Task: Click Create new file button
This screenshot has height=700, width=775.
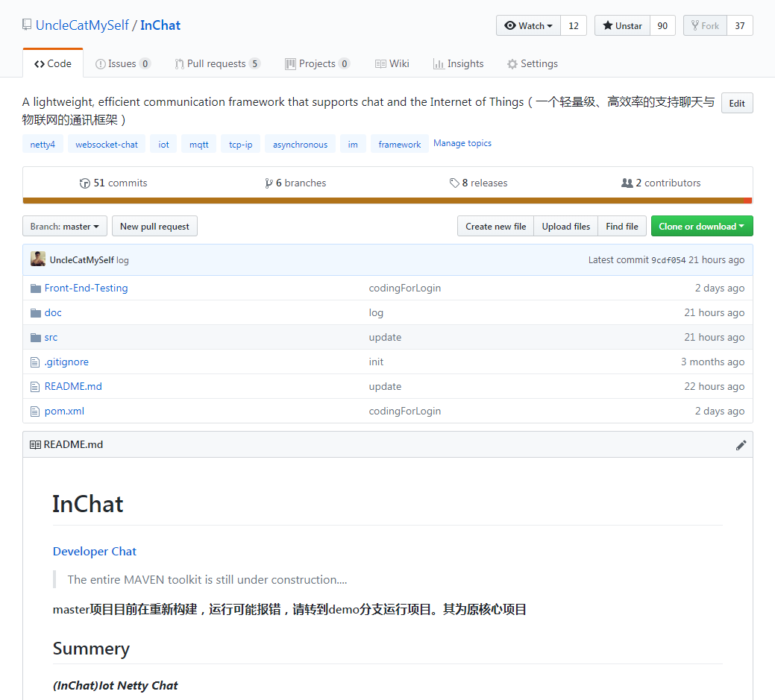Action: coord(496,227)
